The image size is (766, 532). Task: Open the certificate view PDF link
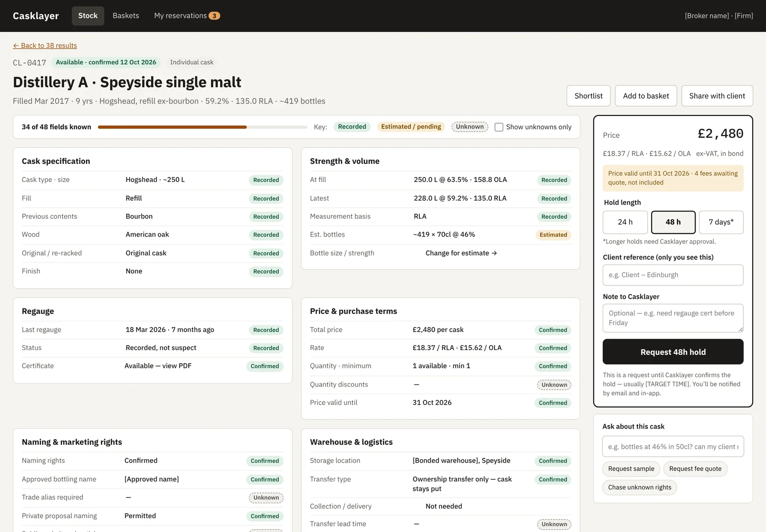click(158, 366)
